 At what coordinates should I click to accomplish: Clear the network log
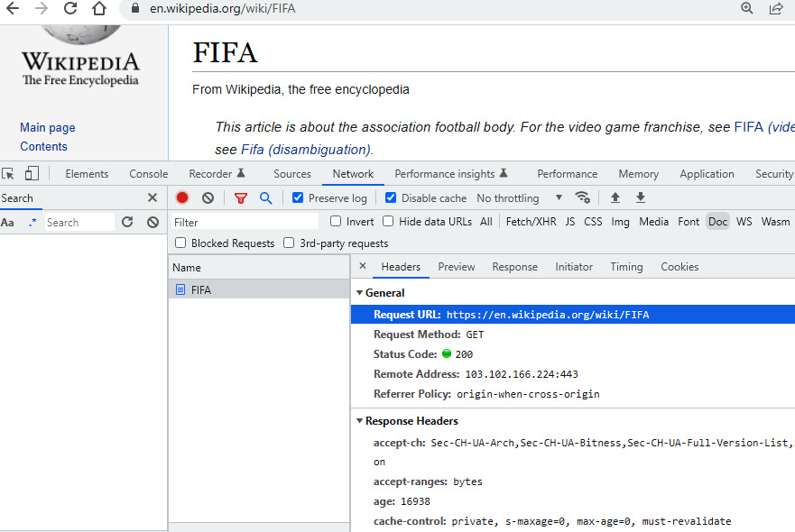(x=208, y=197)
